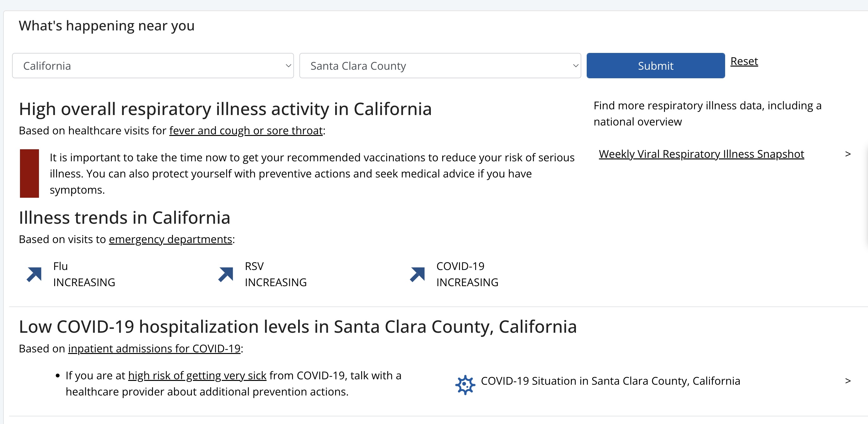The height and width of the screenshot is (424, 868).
Task: Open the Santa Clara County dropdown
Action: click(440, 66)
